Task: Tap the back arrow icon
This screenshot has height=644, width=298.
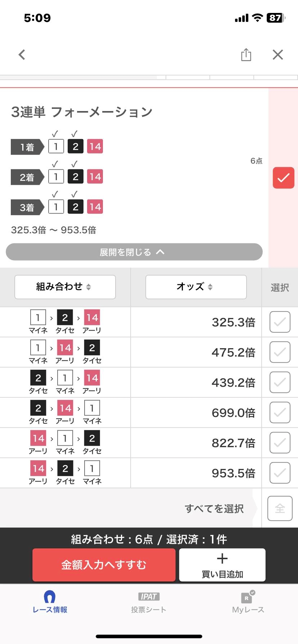Action: (x=22, y=55)
